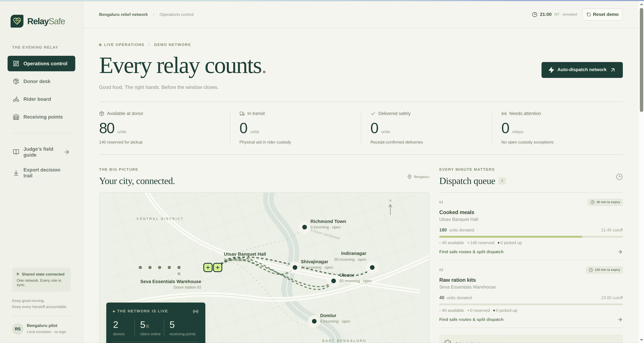Click the broadcast icon in network live panel
The height and width of the screenshot is (343, 644).
(x=196, y=311)
